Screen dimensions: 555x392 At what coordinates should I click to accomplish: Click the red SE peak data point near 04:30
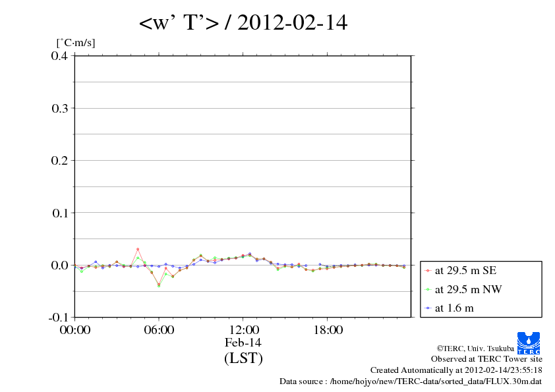138,250
